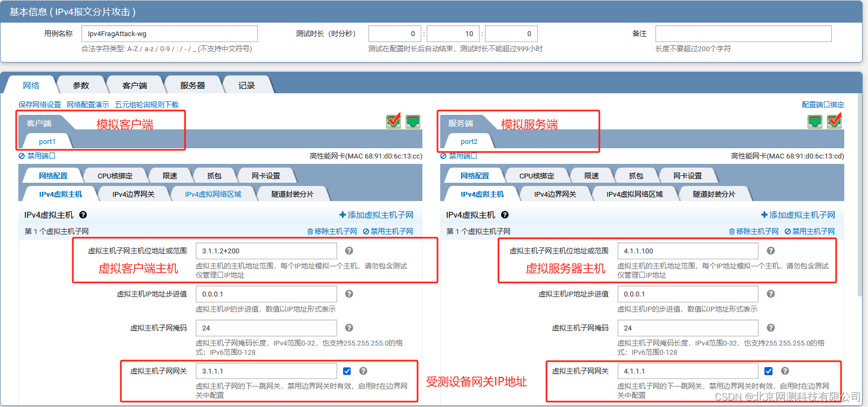This screenshot has width=868, height=407.
Task: Click client 添加虚拟主机子网 link
Action: point(377,215)
